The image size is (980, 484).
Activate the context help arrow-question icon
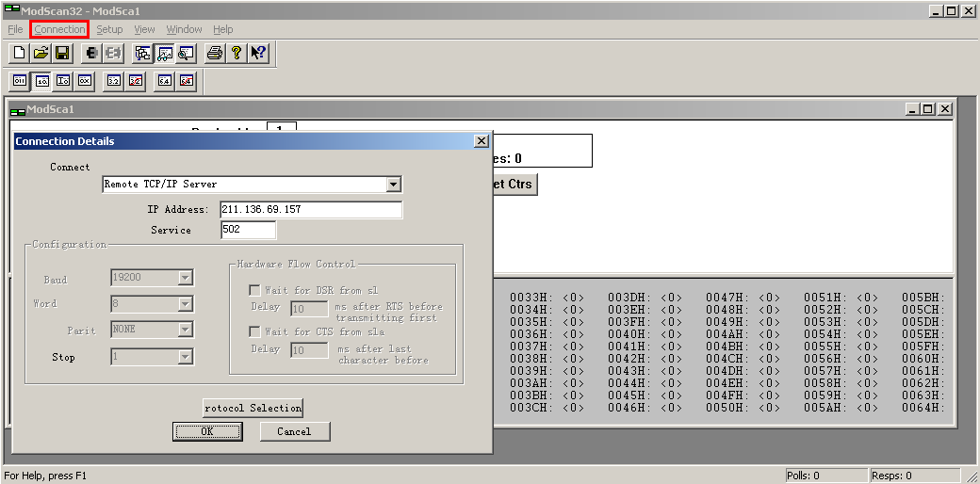[258, 53]
